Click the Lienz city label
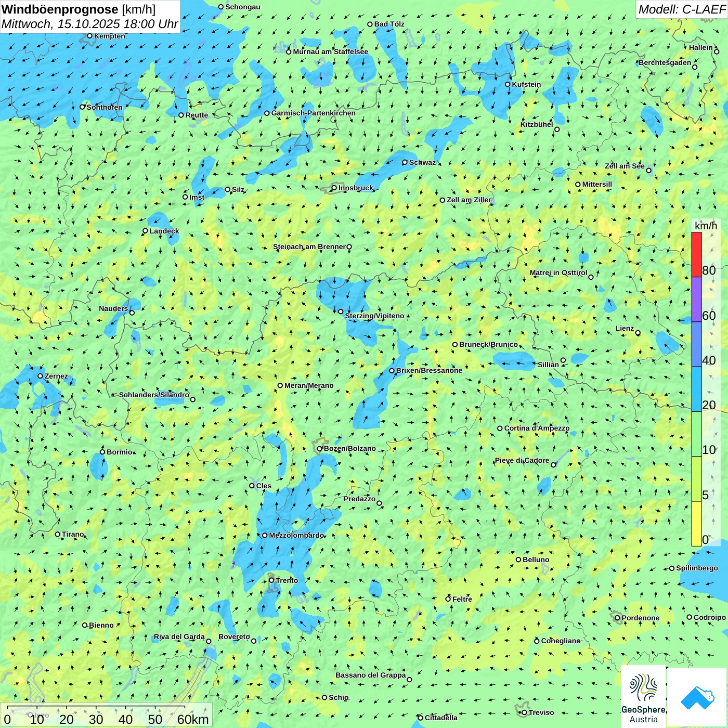This screenshot has height=728, width=728. pos(625,328)
